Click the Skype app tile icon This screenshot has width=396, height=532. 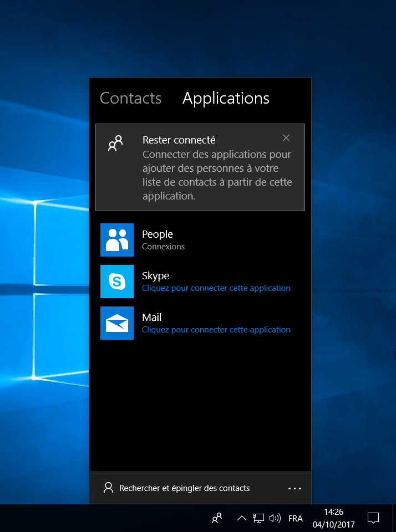click(117, 282)
